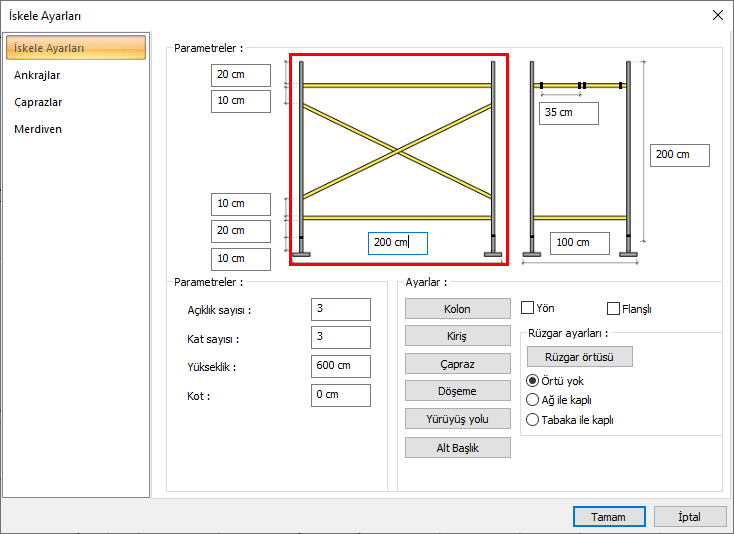Click the Alt Başlık button
Viewport: 734px width, 534px height.
(458, 448)
